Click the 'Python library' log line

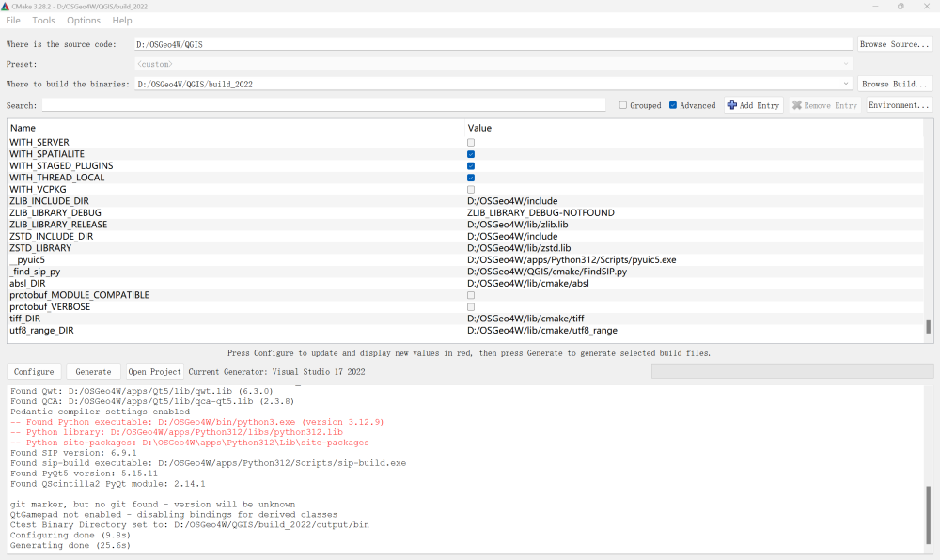(x=177, y=432)
